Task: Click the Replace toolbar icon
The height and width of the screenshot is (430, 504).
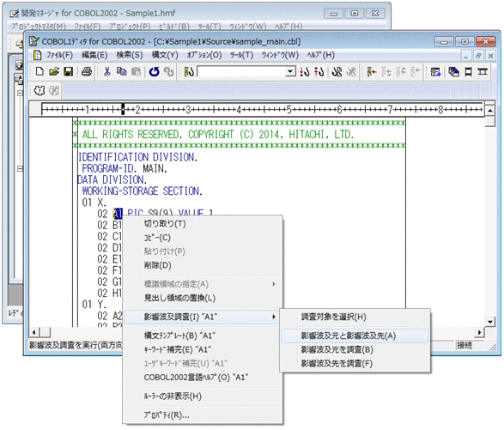Action: [337, 71]
